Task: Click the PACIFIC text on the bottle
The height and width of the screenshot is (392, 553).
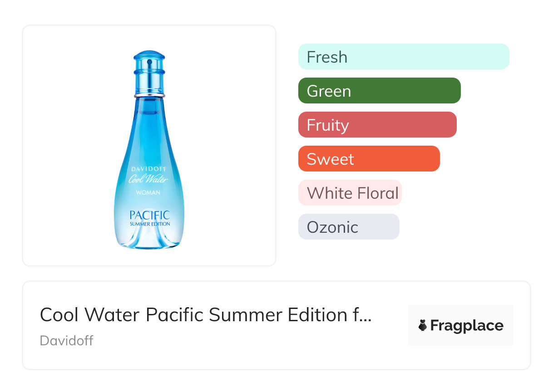Action: tap(149, 215)
